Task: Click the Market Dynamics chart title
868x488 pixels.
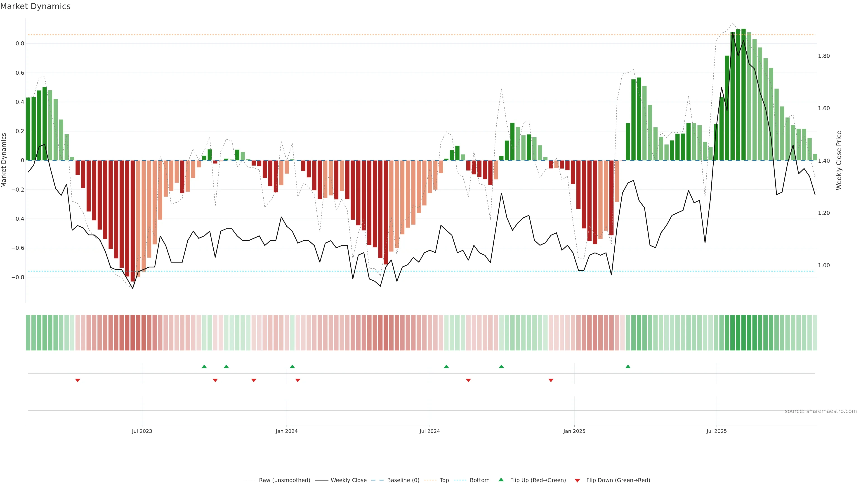Action: [x=35, y=6]
